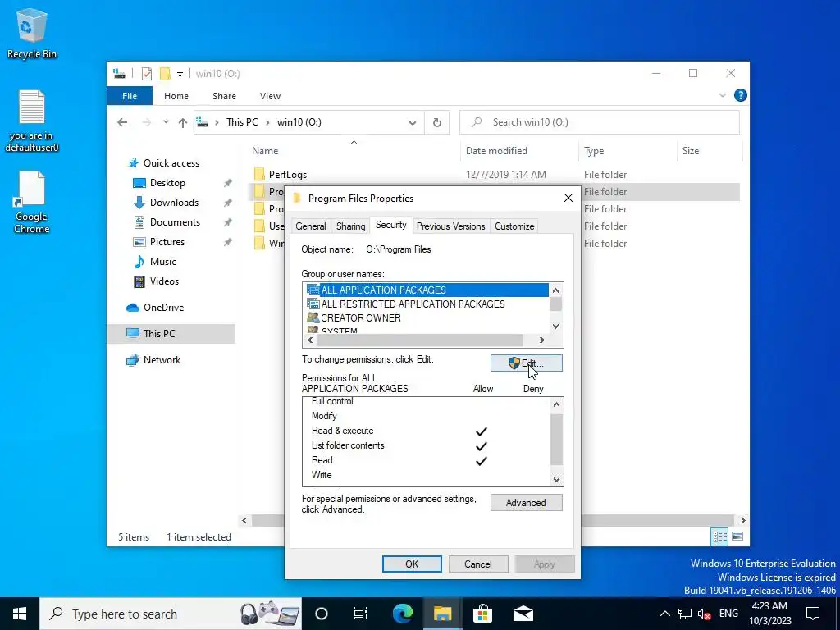Open Network in the navigation pane
Screen dimensions: 840x630
[162, 360]
